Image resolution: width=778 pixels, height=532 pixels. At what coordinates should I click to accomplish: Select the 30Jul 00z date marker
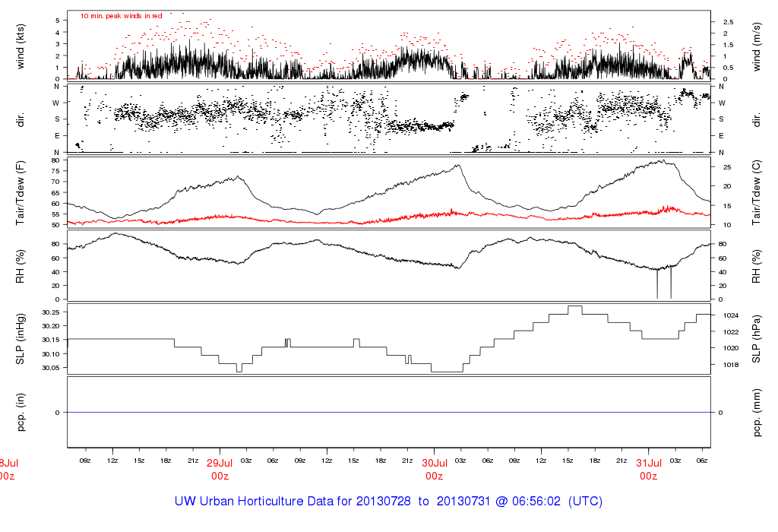point(434,469)
